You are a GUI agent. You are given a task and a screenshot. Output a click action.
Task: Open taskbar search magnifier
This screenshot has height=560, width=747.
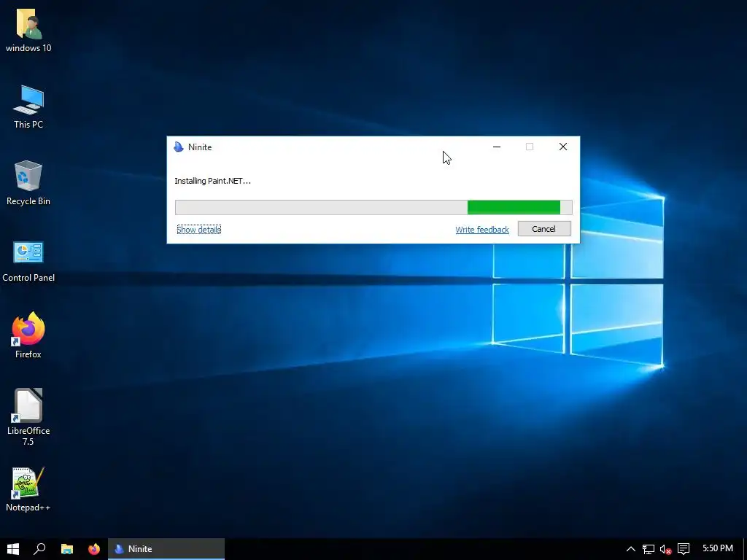(x=39, y=549)
